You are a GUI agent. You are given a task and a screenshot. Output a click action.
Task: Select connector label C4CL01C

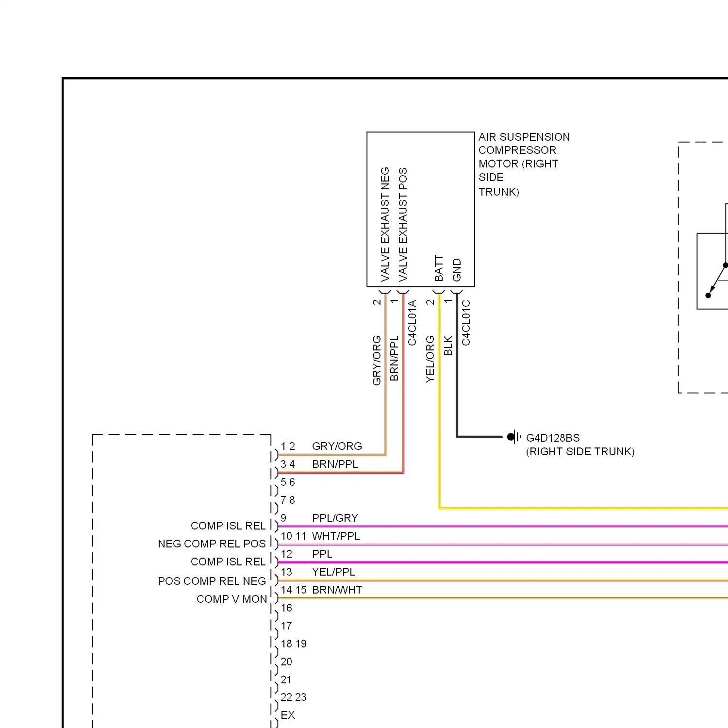[x=466, y=323]
